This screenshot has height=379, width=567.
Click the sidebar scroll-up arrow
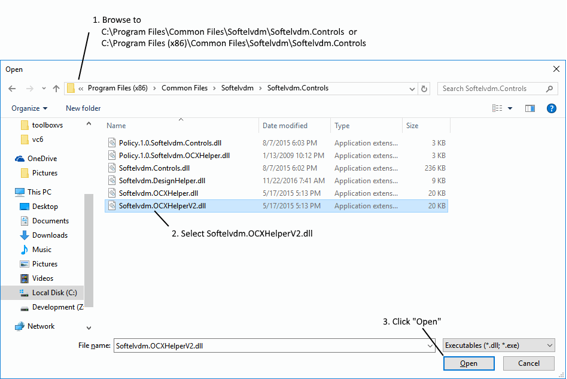point(89,124)
